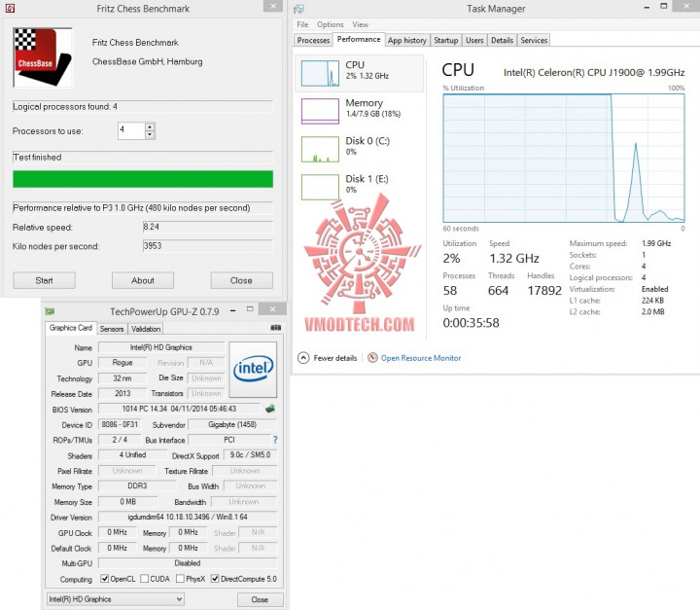Click the Logical processors found: 4 text

coord(65,106)
